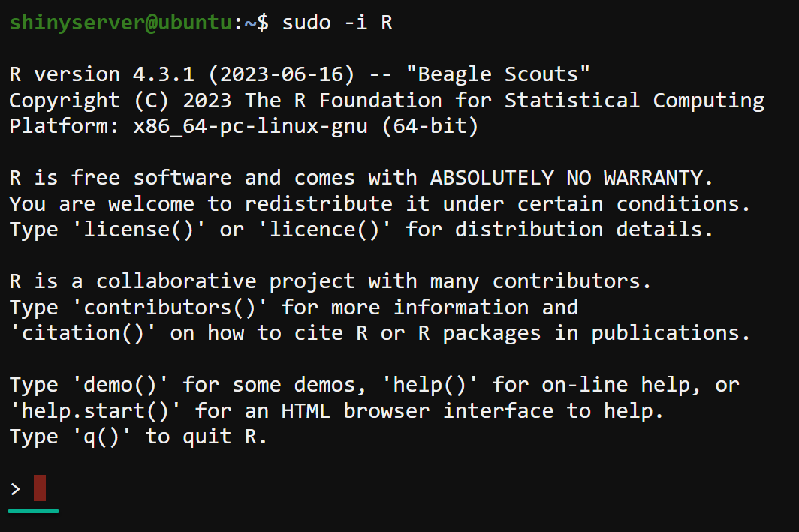Image resolution: width=799 pixels, height=532 pixels.
Task: Click the teal underline below the prompt
Action: pos(34,511)
